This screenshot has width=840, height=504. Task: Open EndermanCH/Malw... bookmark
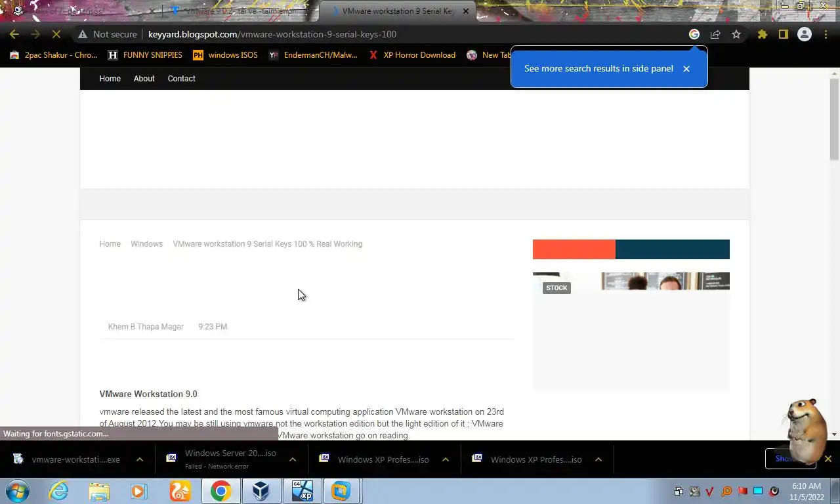click(x=313, y=55)
